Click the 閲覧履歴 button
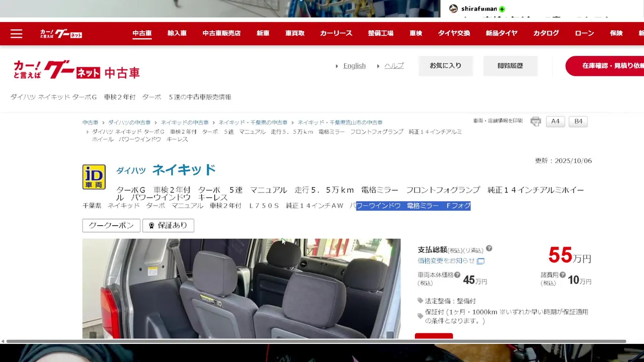Screen dimensions: 644x362 510,66
